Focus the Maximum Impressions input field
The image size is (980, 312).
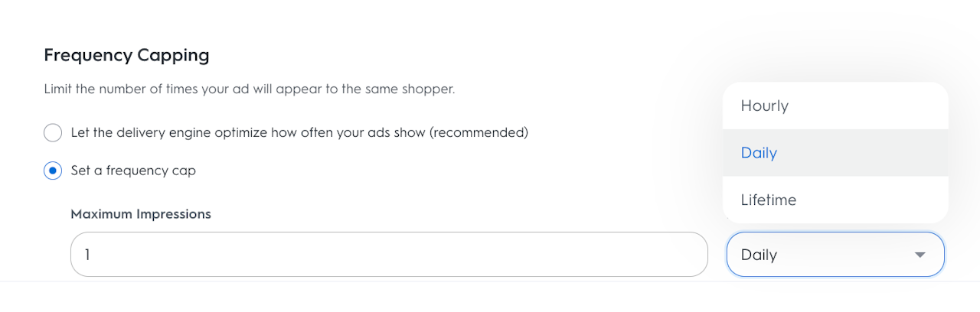click(389, 254)
